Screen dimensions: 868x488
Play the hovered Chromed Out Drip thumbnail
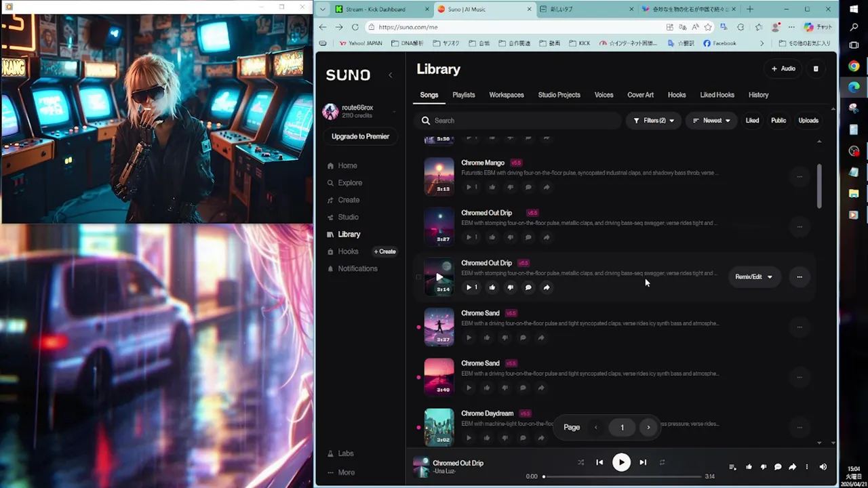pos(439,277)
